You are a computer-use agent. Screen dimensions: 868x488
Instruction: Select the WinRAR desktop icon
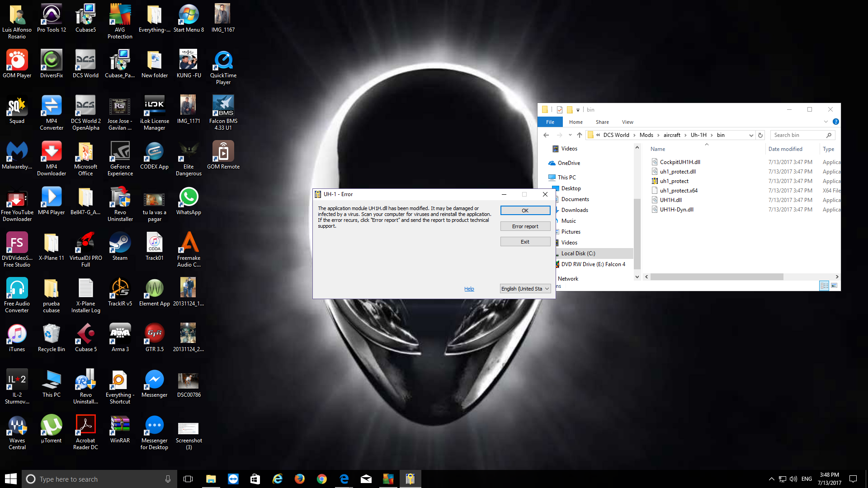click(120, 429)
